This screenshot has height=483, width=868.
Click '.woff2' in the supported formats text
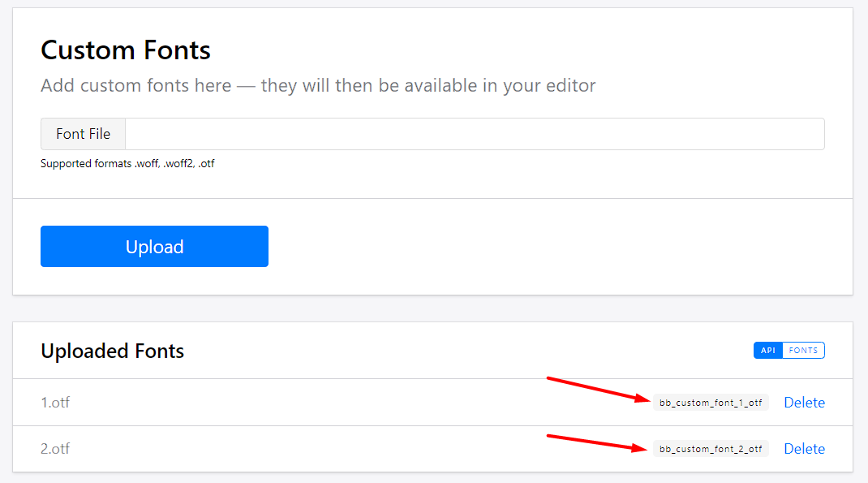pyautogui.click(x=178, y=164)
